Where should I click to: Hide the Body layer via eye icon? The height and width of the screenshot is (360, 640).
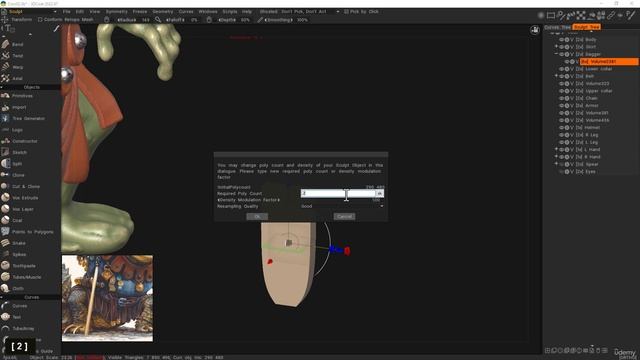pyautogui.click(x=561, y=40)
